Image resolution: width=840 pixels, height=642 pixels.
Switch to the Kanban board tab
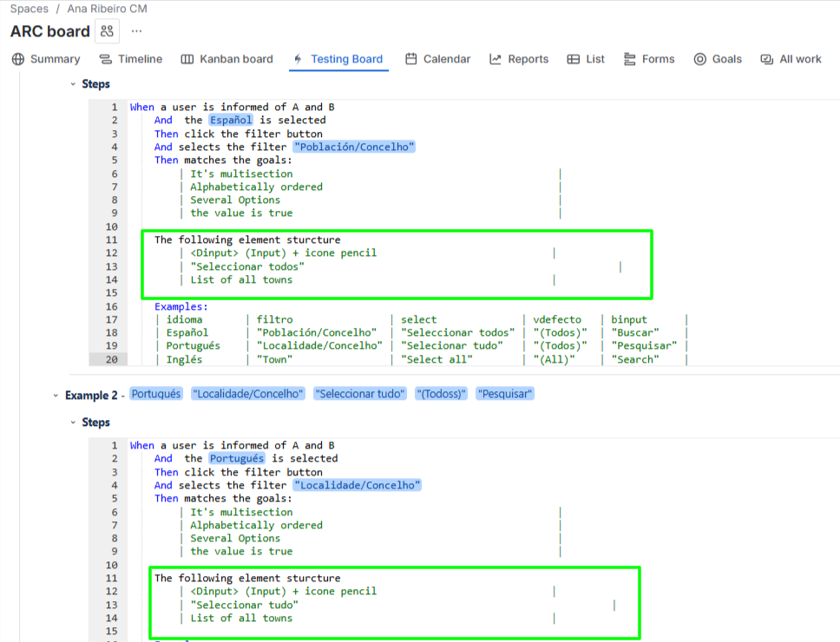pos(226,59)
